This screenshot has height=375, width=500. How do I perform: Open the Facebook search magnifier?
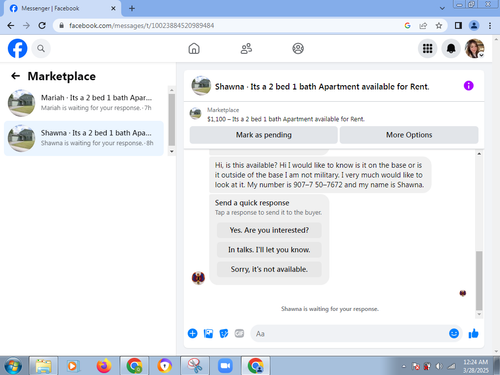point(41,49)
